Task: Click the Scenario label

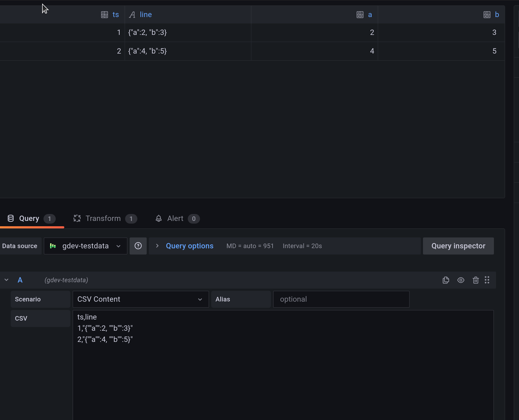Action: tap(40, 299)
